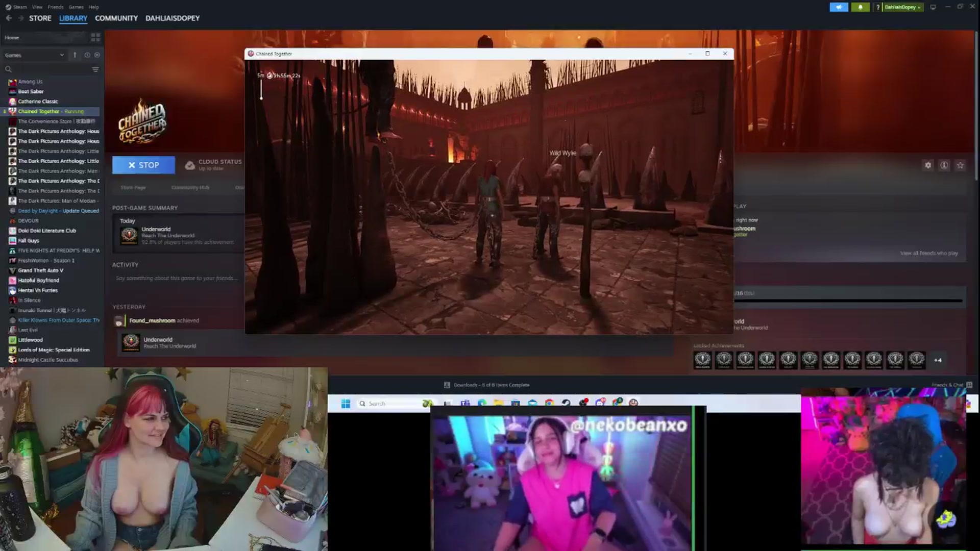Open the Steam announcements megaphone icon

(839, 7)
